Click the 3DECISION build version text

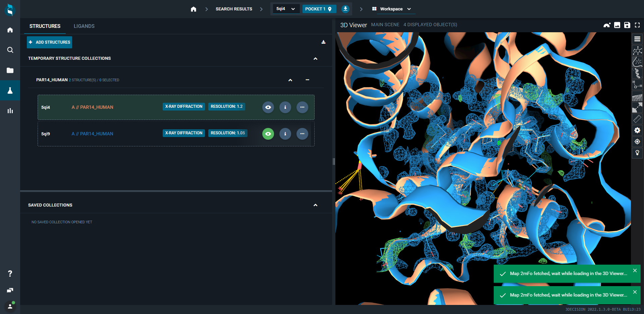[x=603, y=310]
